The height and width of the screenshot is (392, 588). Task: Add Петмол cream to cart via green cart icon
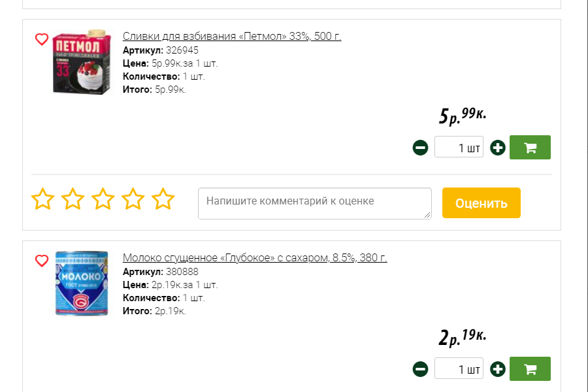coord(529,147)
